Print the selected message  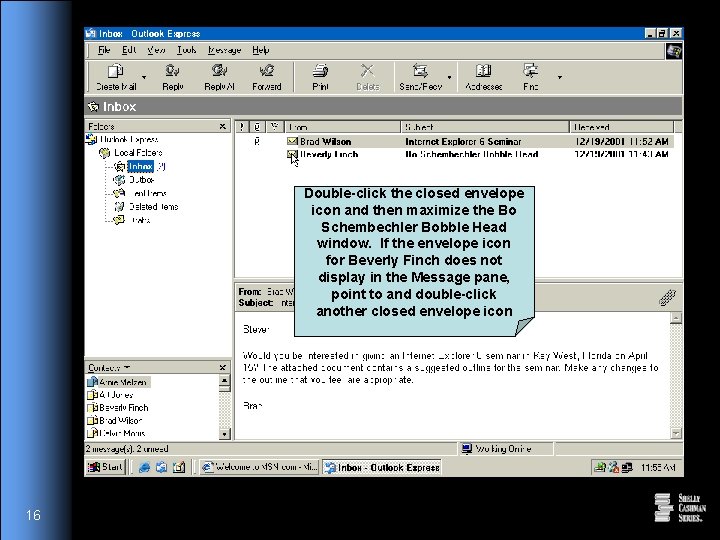(x=320, y=76)
